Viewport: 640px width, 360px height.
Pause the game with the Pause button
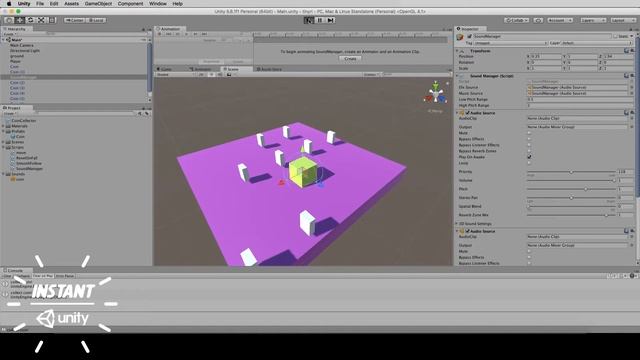click(320, 20)
